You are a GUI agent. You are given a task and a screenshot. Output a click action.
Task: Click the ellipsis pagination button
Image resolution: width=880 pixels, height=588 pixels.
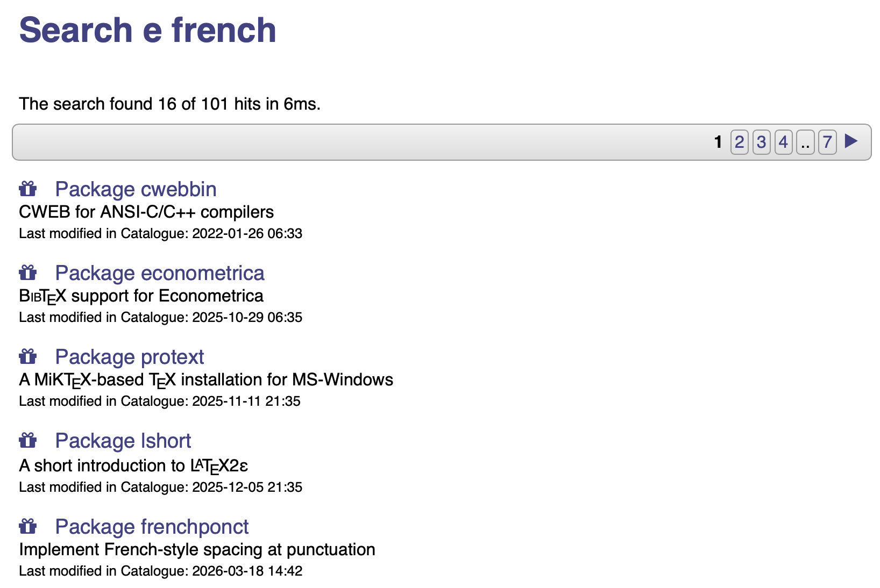coord(805,142)
